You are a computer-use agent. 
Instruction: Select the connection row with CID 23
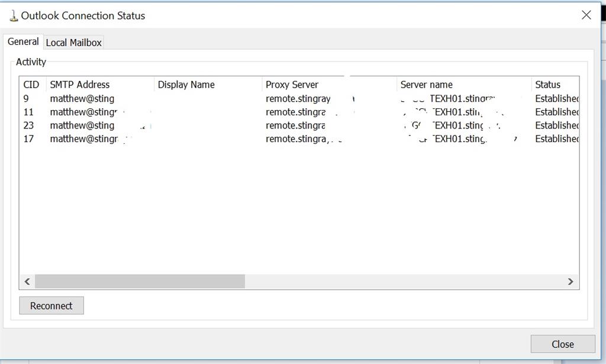[x=299, y=125]
